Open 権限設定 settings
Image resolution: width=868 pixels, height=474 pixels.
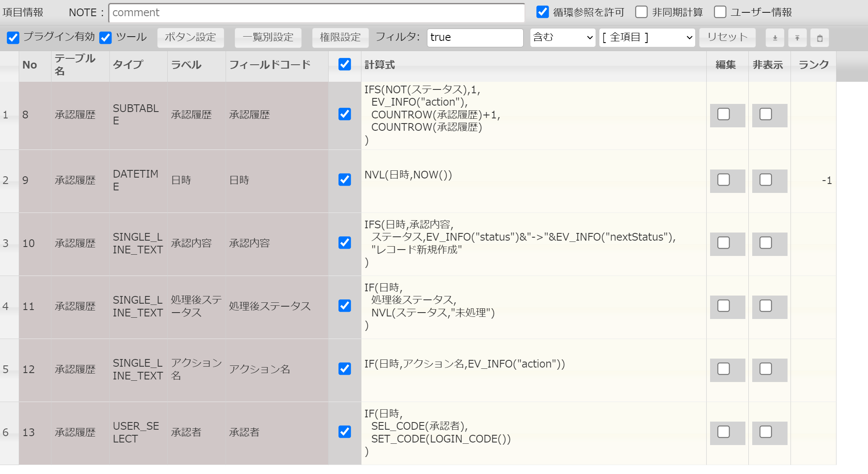tap(340, 37)
